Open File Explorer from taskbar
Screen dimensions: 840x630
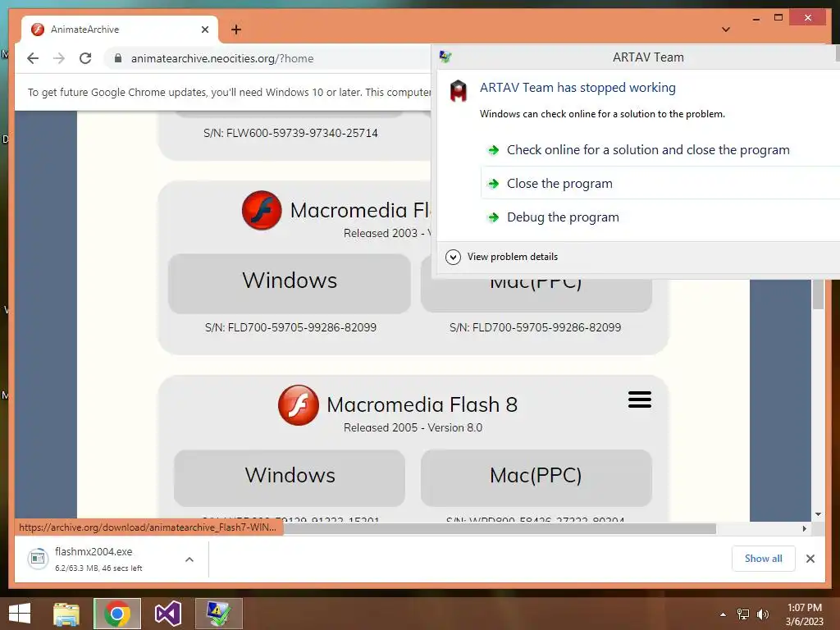click(66, 614)
